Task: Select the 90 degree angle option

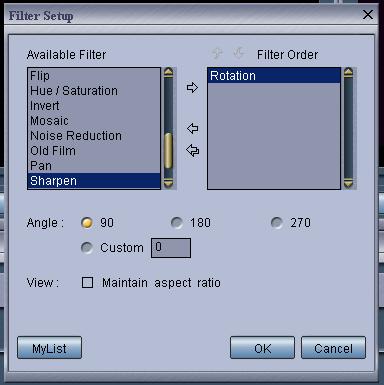Action: pyautogui.click(x=87, y=223)
